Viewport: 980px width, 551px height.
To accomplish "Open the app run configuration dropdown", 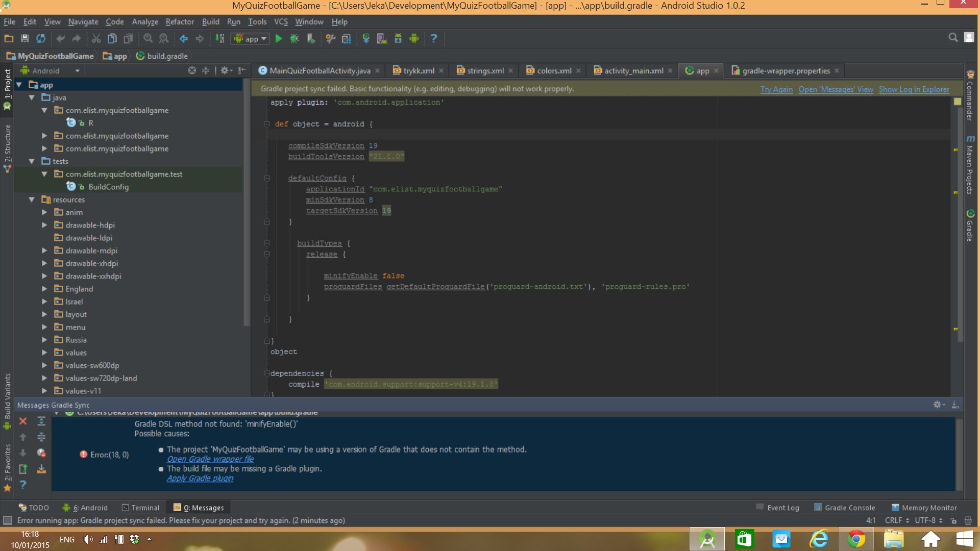I will click(x=250, y=39).
